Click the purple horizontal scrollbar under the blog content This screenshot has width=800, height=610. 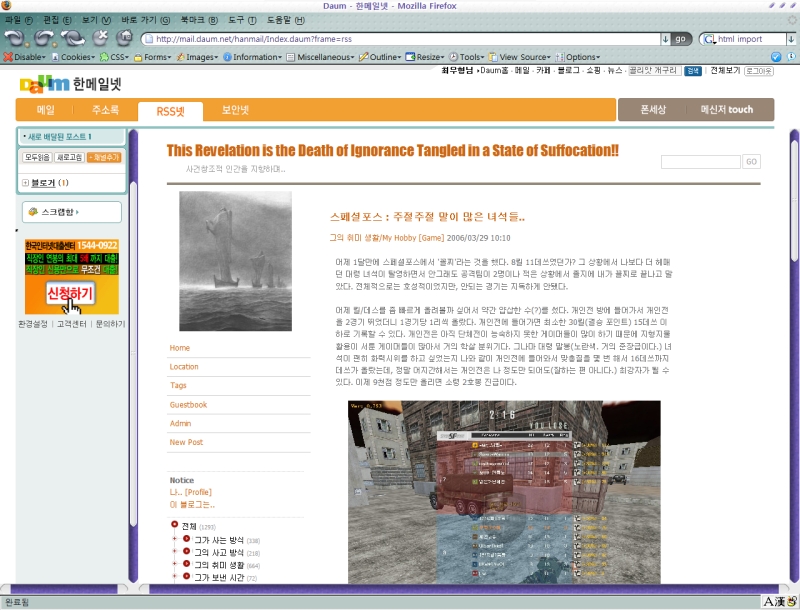[464, 589]
